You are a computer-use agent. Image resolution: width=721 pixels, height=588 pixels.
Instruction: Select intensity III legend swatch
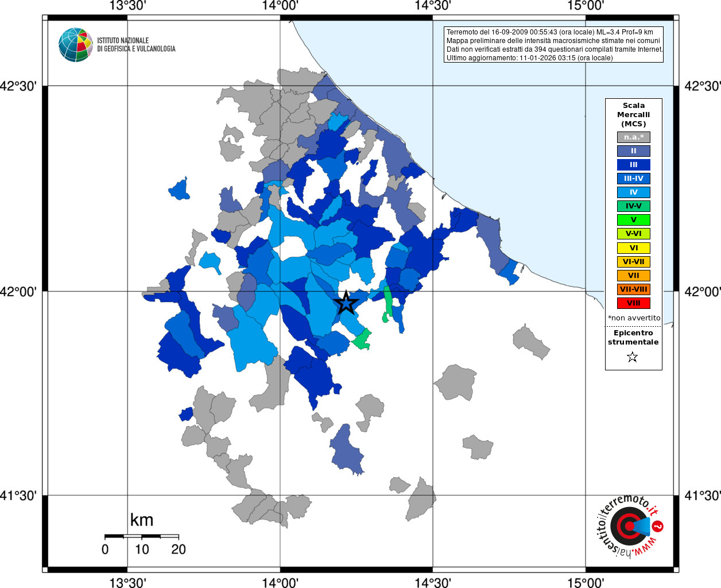click(x=634, y=165)
